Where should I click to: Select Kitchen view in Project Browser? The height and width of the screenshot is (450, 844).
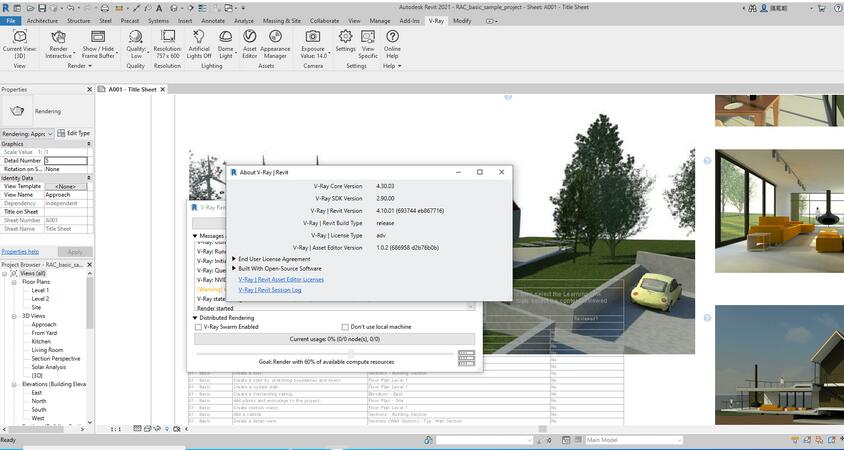41,341
